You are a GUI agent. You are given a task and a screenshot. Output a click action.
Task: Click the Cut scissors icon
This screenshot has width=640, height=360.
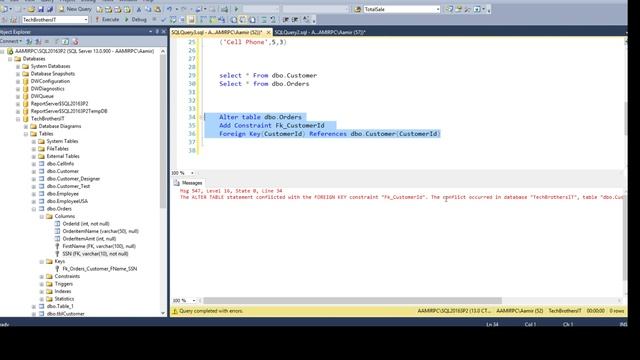[x=139, y=9]
